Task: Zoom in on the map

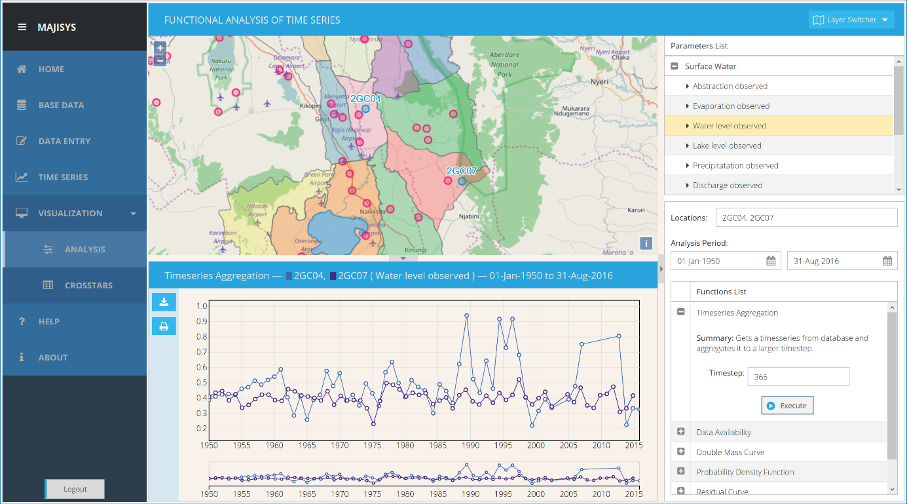Action: [159, 47]
